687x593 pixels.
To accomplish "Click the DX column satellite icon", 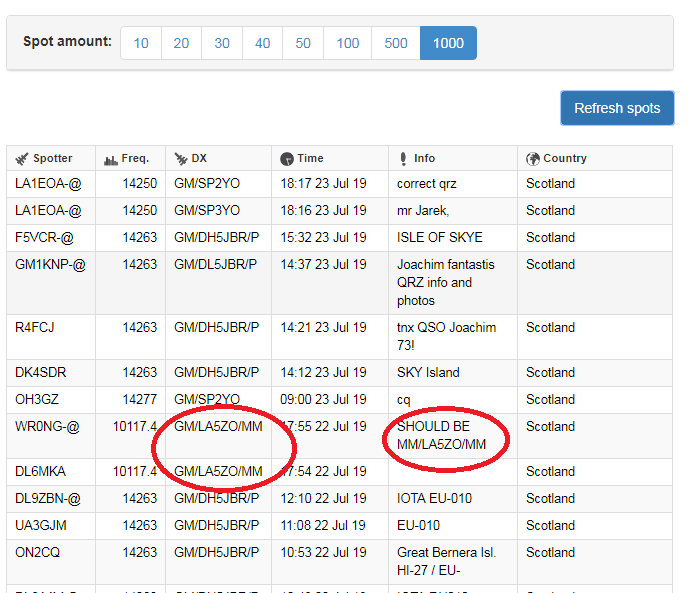I will coord(181,159).
